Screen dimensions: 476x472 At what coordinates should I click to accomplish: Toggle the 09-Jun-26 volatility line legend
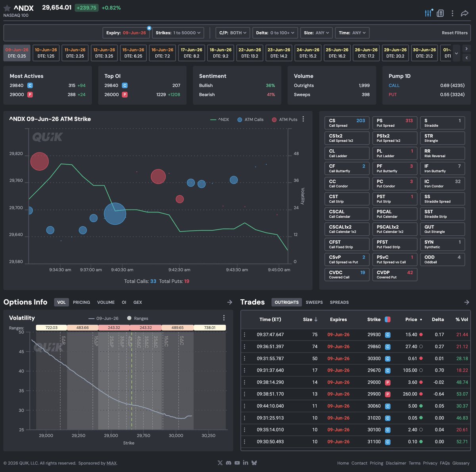pyautogui.click(x=104, y=318)
